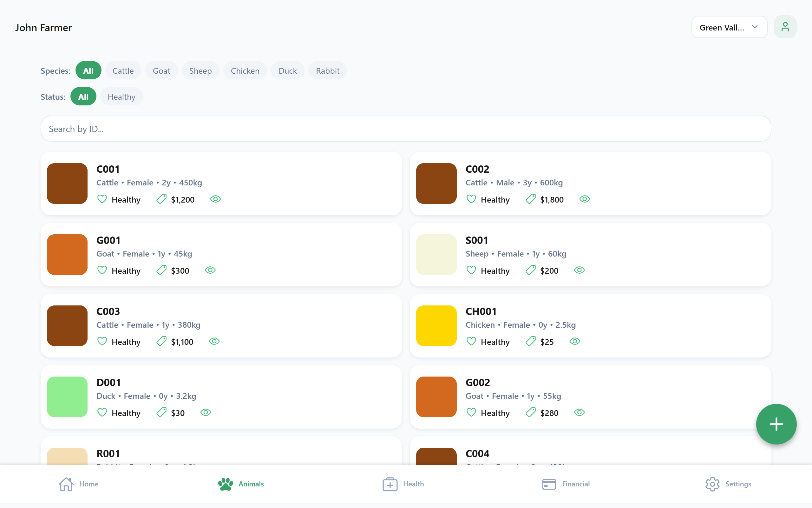Viewport: 812px width, 508px height.
Task: Click the heart icon on S001 card
Action: click(471, 270)
